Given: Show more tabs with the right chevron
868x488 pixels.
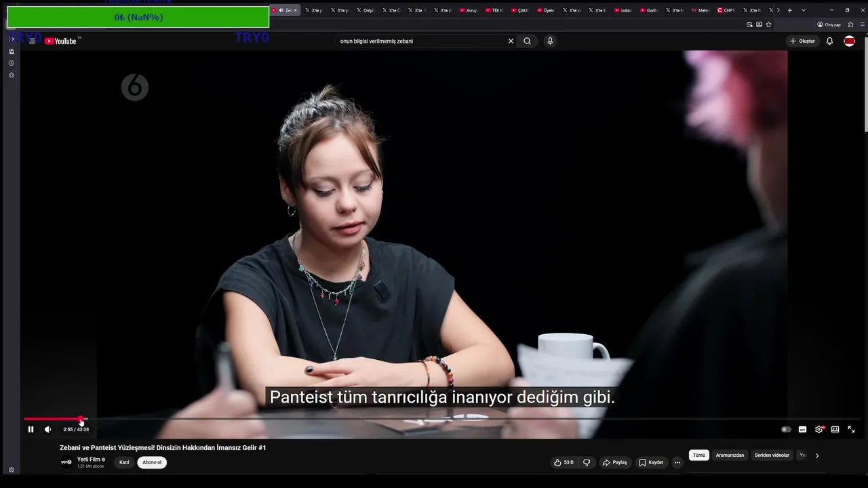Looking at the screenshot, I should tap(778, 10).
